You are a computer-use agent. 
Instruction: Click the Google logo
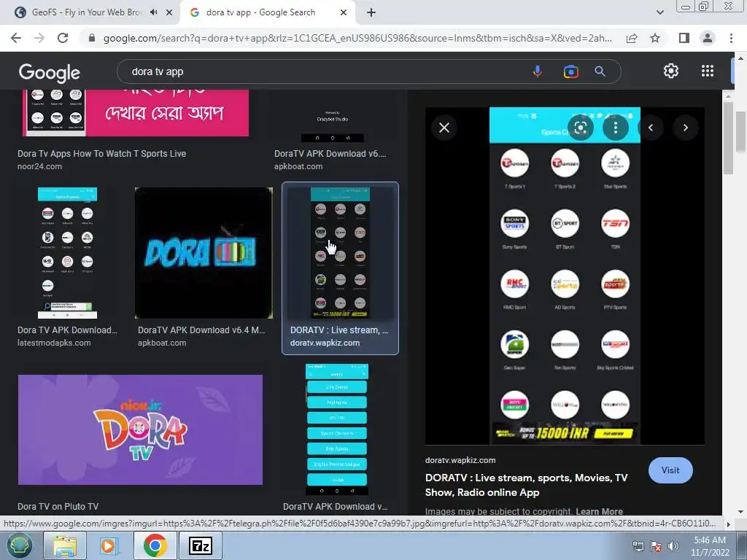point(50,72)
